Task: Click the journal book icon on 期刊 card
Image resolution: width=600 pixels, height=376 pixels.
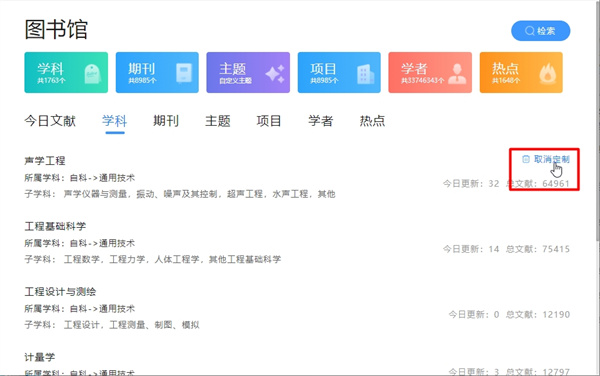Action: (184, 73)
